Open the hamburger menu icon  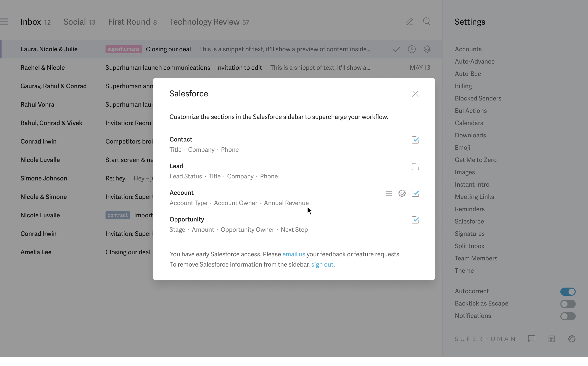(x=4, y=22)
